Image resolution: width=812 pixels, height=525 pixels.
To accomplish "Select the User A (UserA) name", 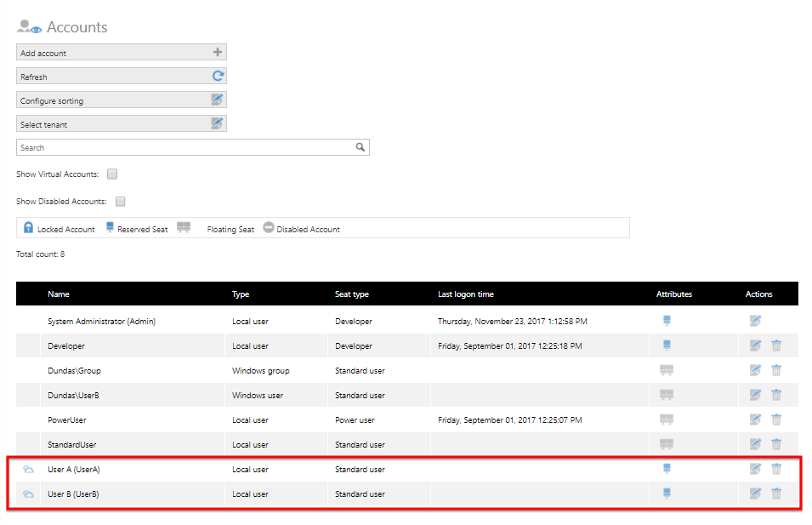I will (x=73, y=470).
